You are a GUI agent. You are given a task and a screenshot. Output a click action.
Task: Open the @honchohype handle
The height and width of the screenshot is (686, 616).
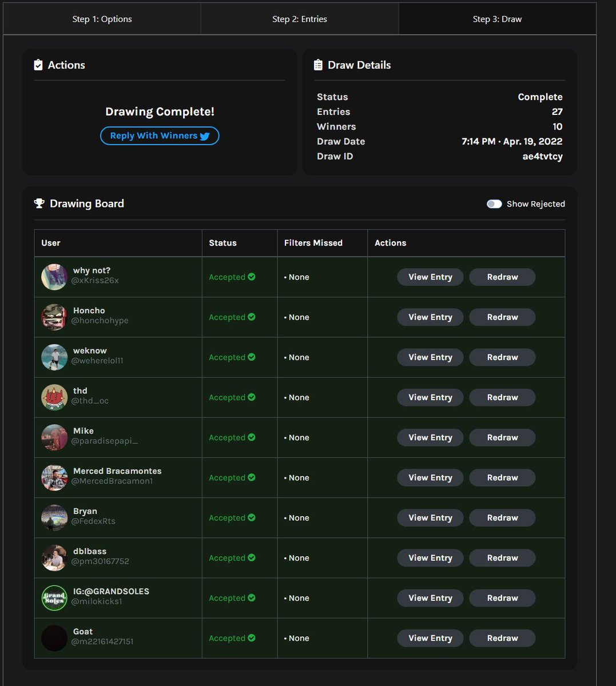(x=100, y=321)
